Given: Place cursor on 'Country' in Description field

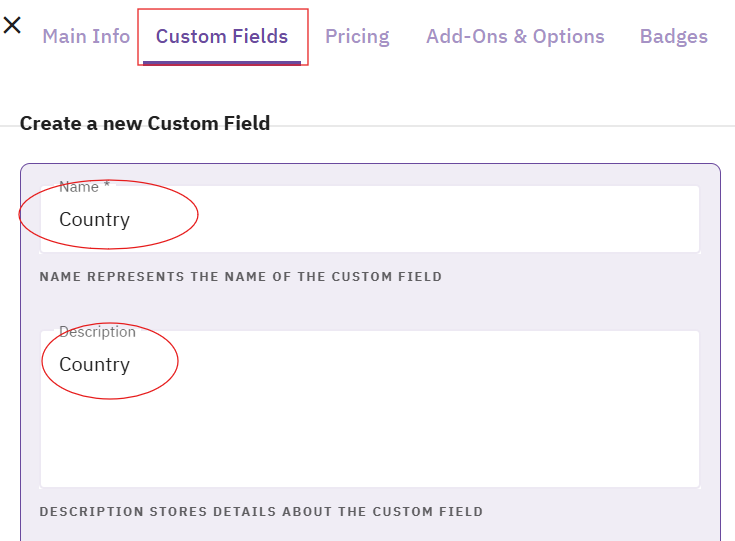Looking at the screenshot, I should click(94, 365).
